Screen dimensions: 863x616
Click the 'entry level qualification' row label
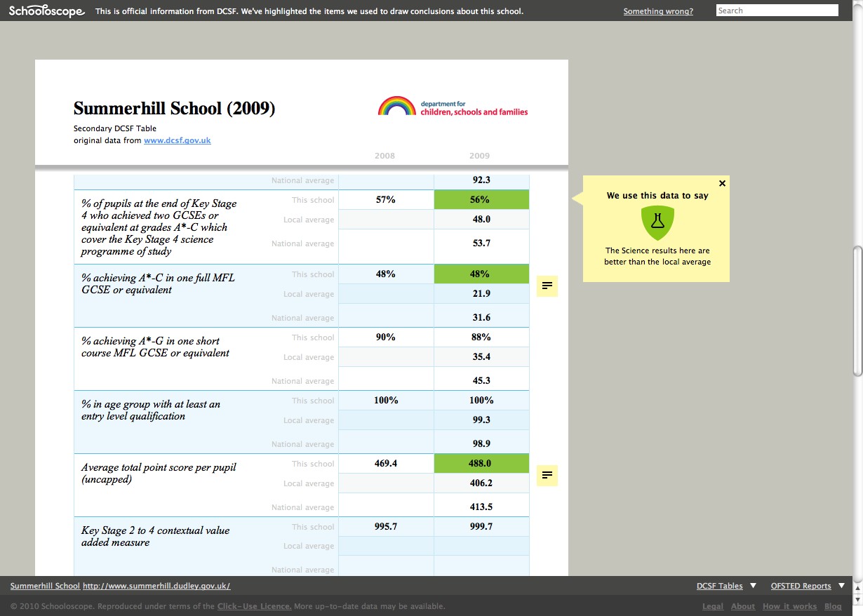tap(151, 410)
